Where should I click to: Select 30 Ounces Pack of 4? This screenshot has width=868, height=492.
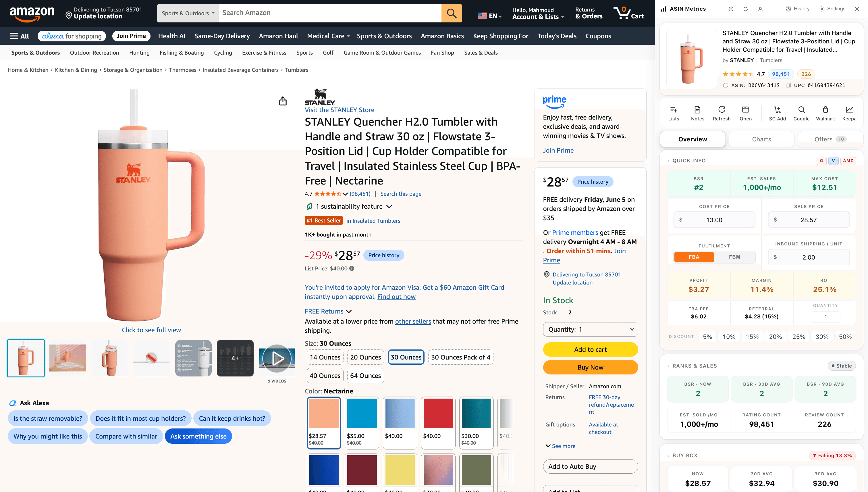(461, 357)
